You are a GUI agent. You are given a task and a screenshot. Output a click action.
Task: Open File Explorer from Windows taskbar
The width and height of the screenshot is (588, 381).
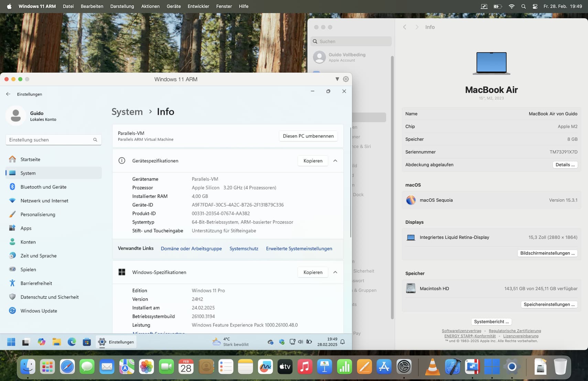point(57,342)
